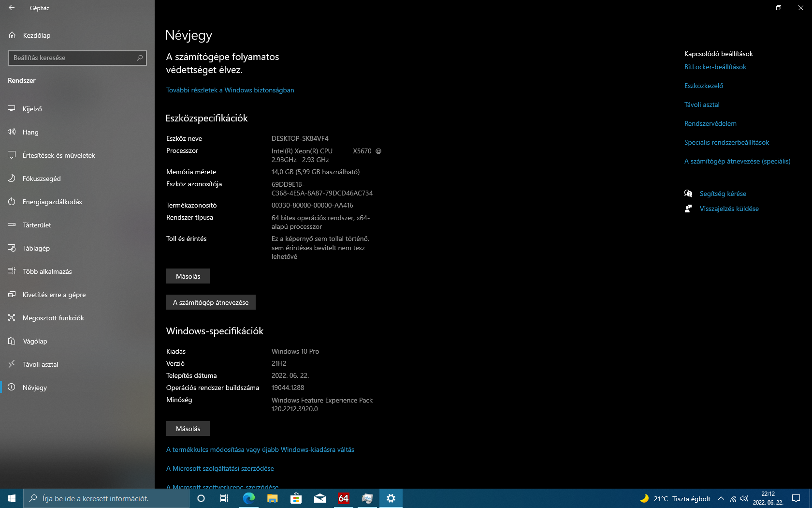
Task: Open Táblagép settings
Action: pyautogui.click(x=77, y=248)
